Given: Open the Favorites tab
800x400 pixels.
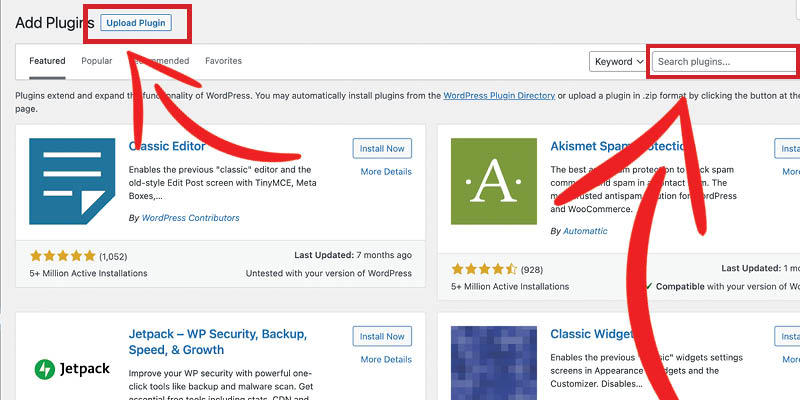Looking at the screenshot, I should 223,61.
